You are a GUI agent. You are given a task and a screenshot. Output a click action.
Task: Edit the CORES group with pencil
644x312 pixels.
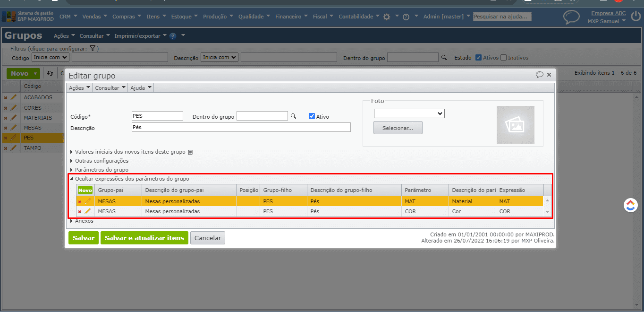[13, 108]
